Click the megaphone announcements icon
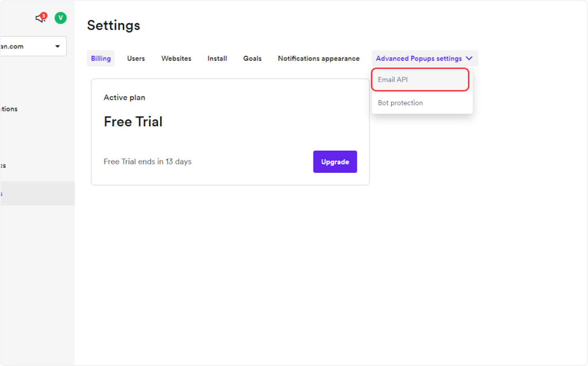Screen dimensions: 588x366 (40, 18)
